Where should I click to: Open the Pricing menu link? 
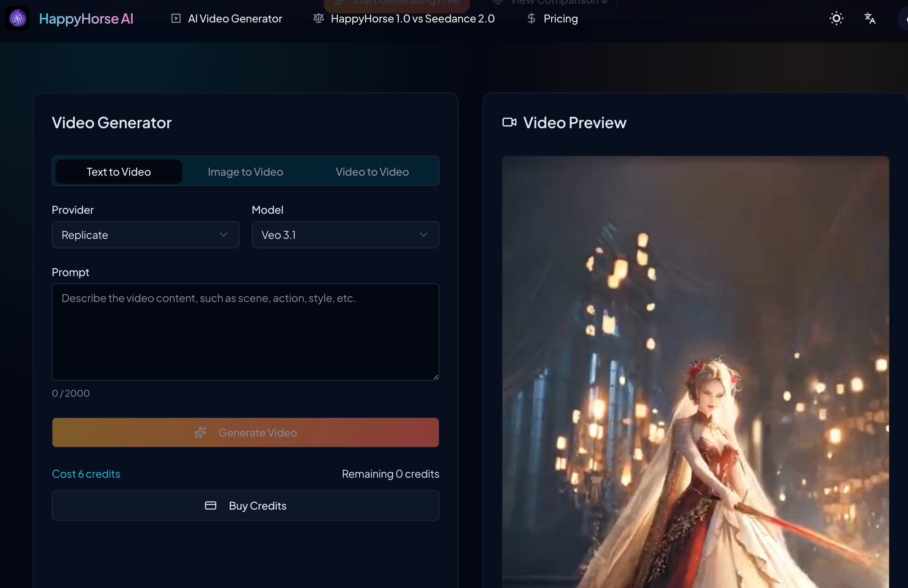(560, 18)
